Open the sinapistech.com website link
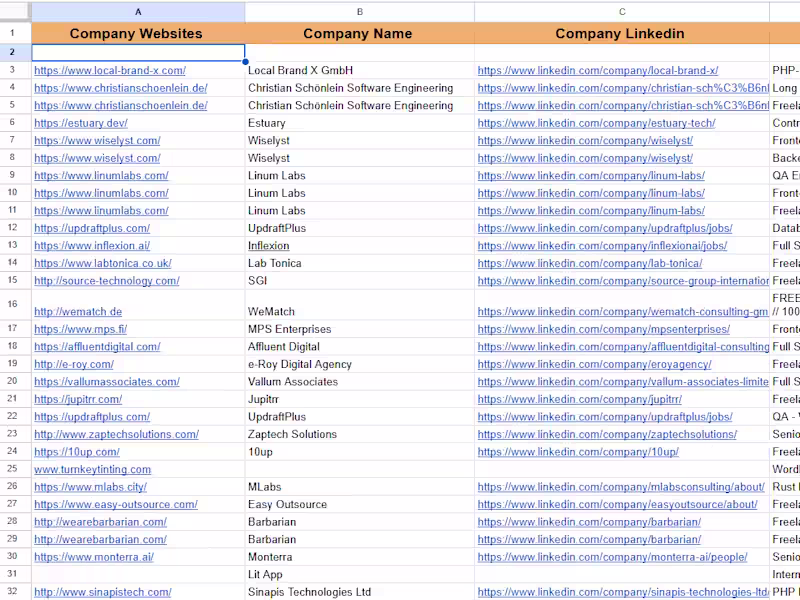 pyautogui.click(x=103, y=592)
